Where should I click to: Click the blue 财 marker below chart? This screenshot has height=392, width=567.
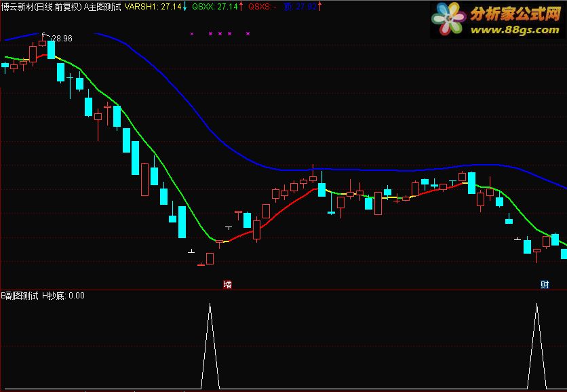(545, 285)
